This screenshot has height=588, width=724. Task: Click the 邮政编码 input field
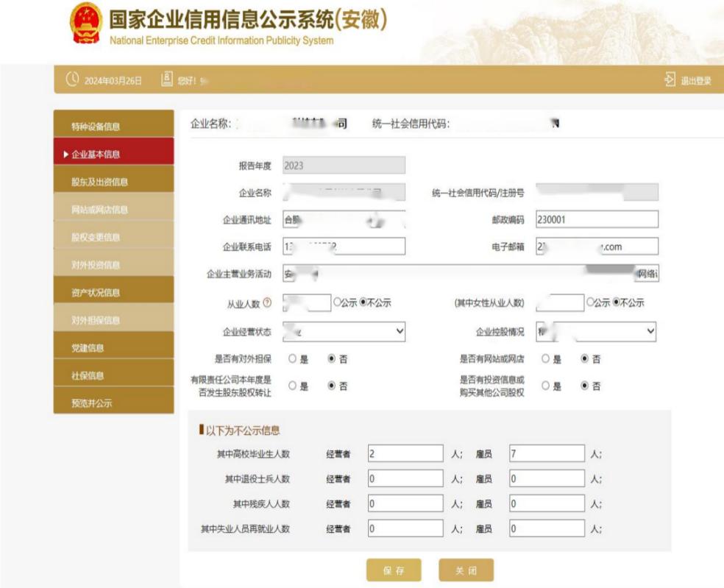(x=596, y=219)
